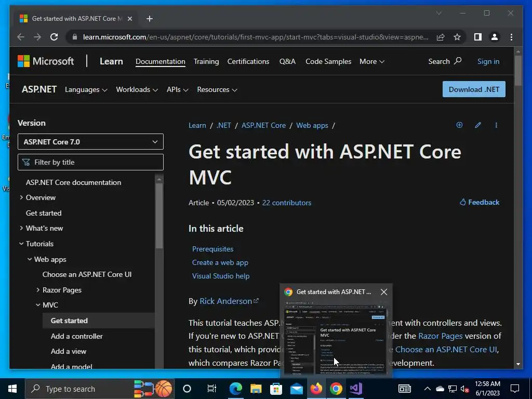Expand the What's new tree node
532x399 pixels.
(21, 228)
